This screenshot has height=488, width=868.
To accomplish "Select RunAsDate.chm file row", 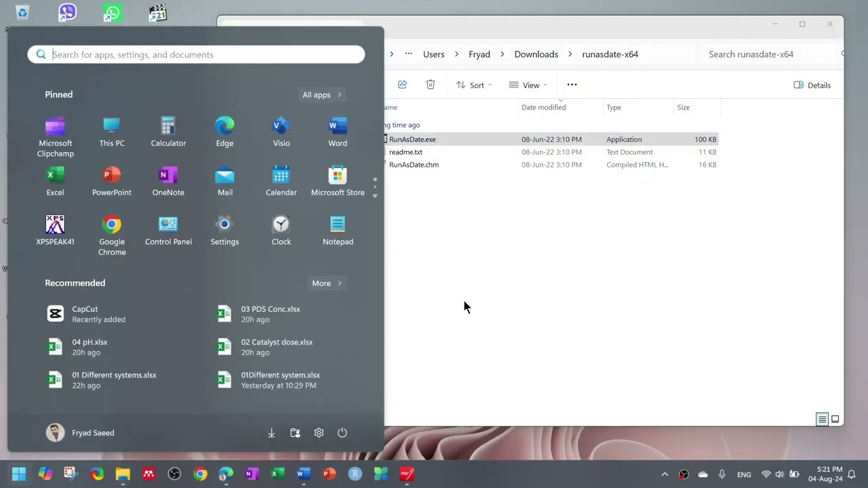I will click(551, 165).
